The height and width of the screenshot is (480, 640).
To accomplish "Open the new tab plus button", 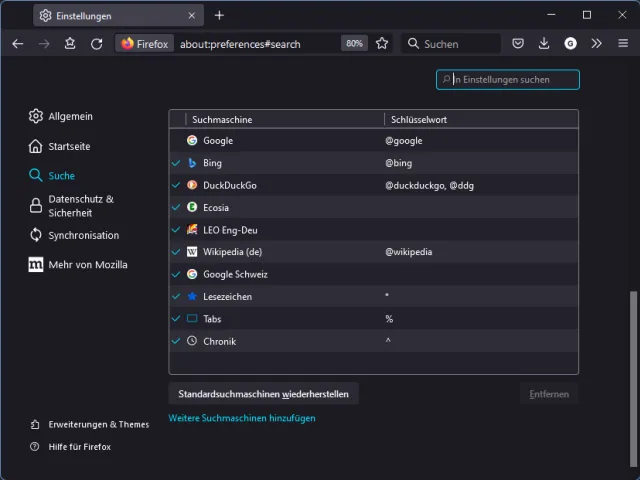I will click(x=219, y=15).
